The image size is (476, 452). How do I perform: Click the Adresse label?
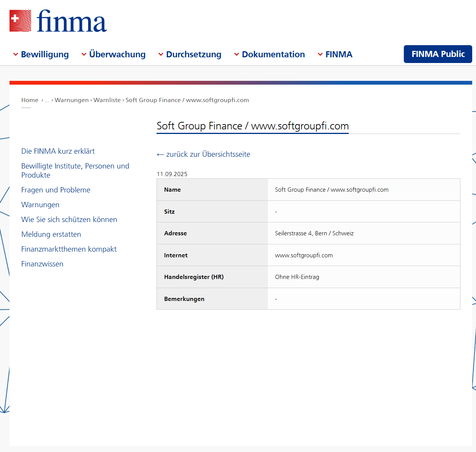tap(176, 233)
